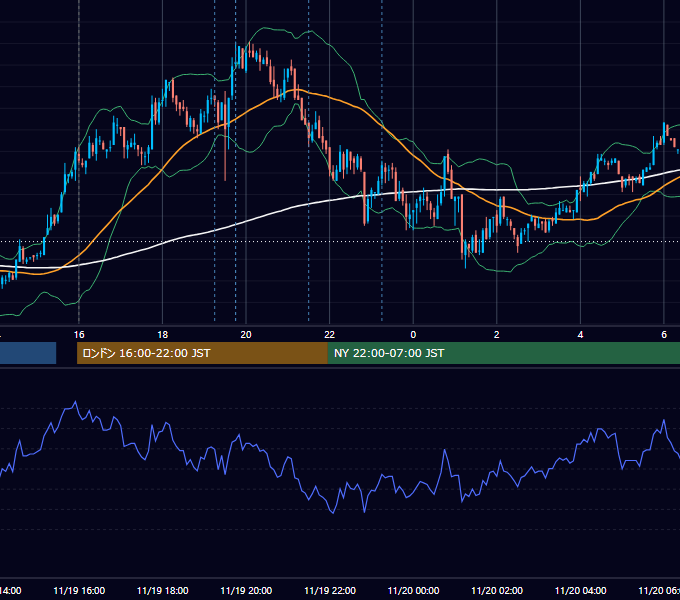
Task: Click the 11/20 00:00 date label
Action: (413, 590)
